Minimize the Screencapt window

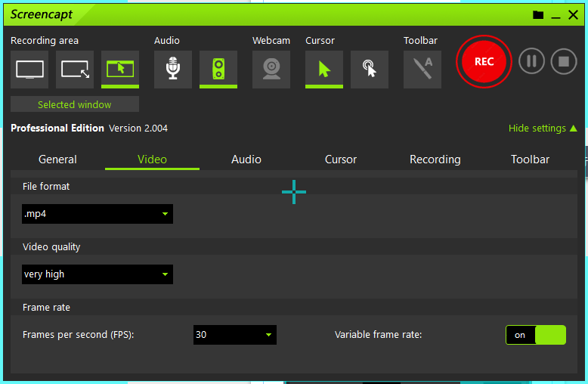coord(556,16)
